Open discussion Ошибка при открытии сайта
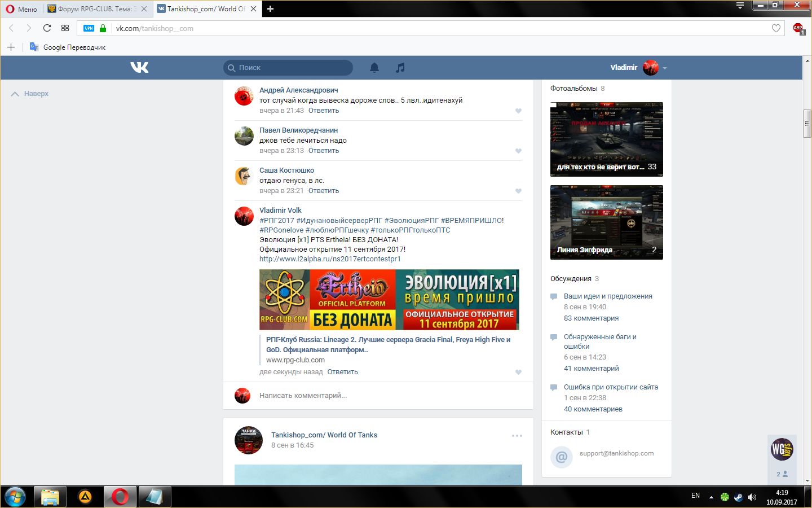 click(611, 387)
